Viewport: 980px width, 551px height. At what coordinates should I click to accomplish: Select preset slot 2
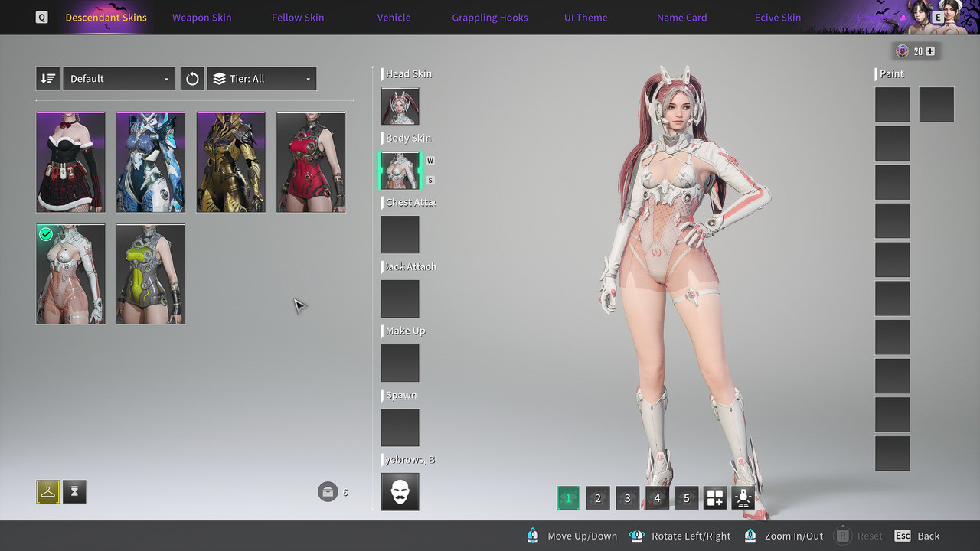pos(598,498)
